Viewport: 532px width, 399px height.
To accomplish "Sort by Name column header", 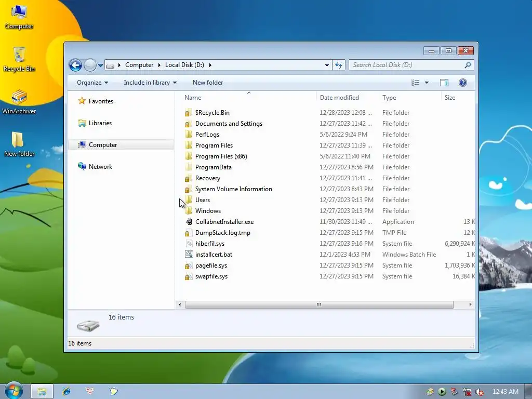I will pyautogui.click(x=193, y=97).
